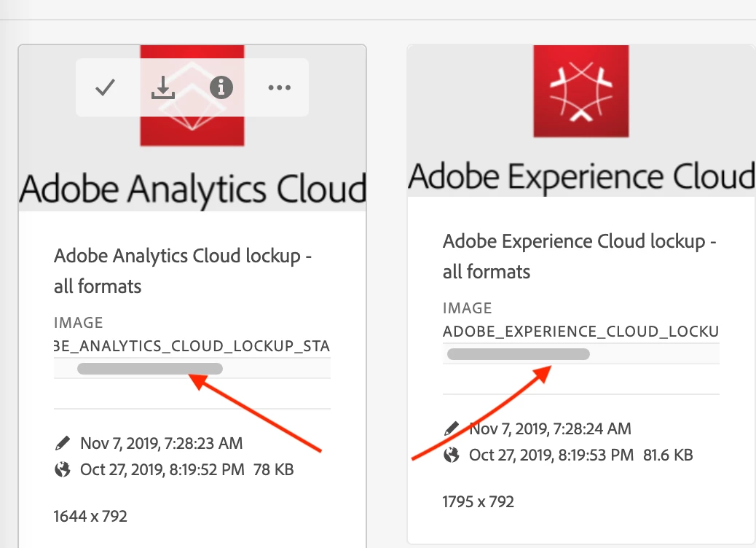Click the Experience Cloud filename horizontal scrollbar
Screen dimensions: 756x548
click(519, 354)
